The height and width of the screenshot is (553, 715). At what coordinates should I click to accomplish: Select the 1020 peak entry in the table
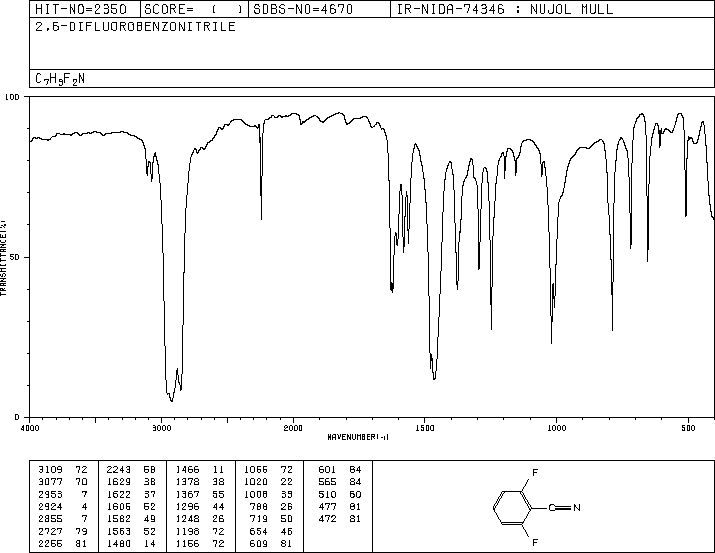268,482
